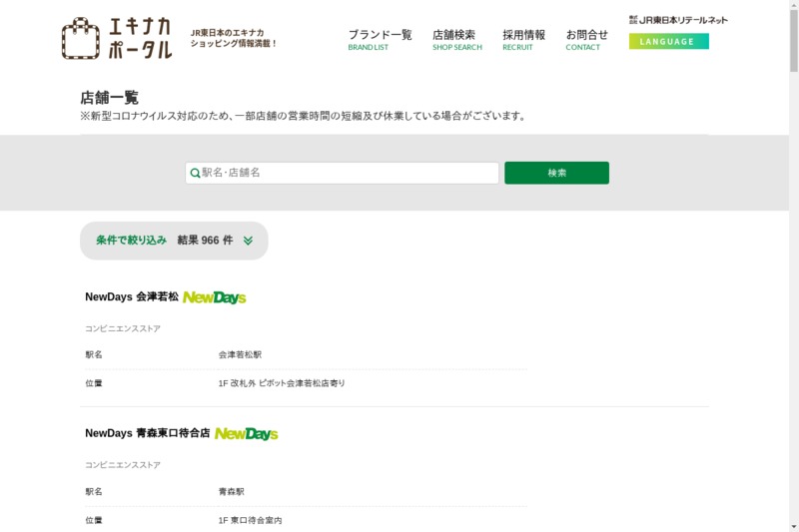
Task: Focus the 駅名・店舗名 search field
Action: pyautogui.click(x=348, y=173)
